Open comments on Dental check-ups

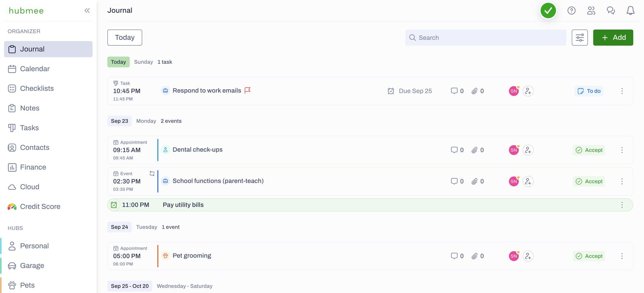[457, 150]
